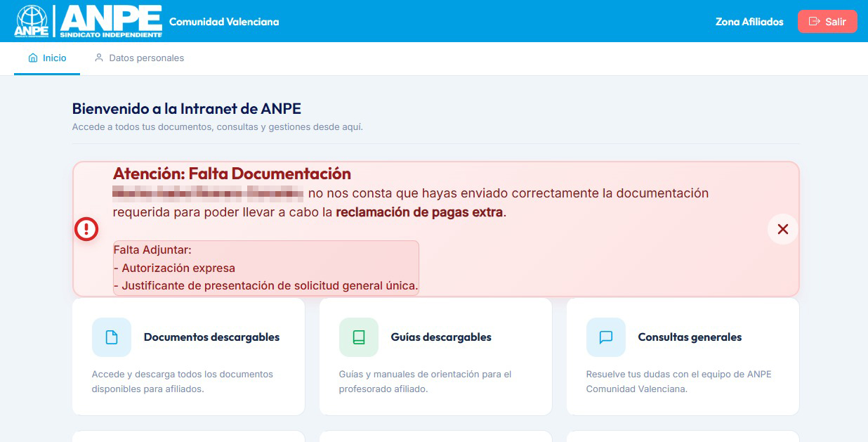Click the red exclamation warning icon

click(86, 229)
